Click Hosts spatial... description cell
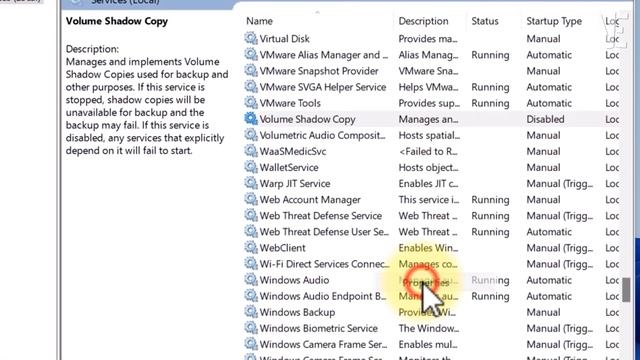 pos(429,135)
